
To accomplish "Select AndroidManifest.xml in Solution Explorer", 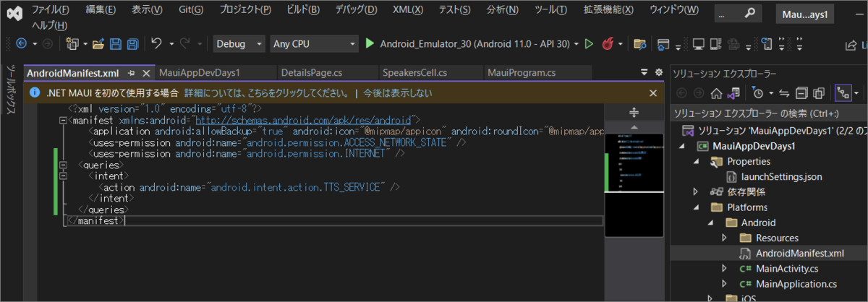I will (x=800, y=253).
